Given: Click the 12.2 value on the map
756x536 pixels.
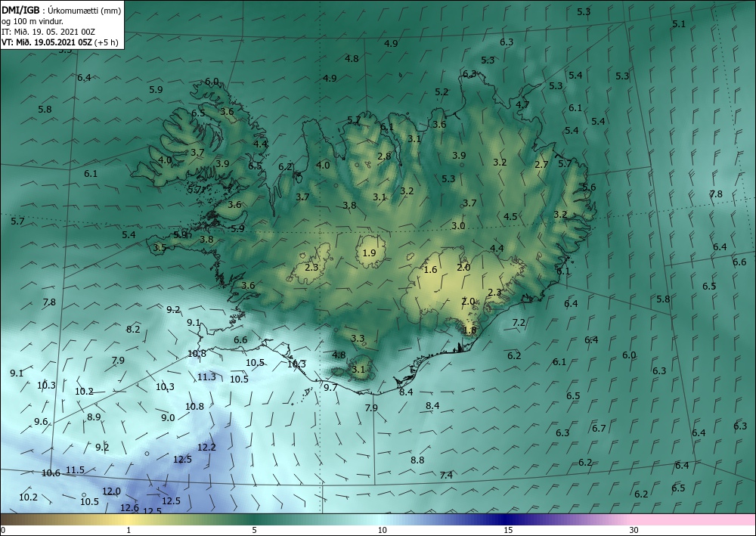Looking at the screenshot, I should (x=206, y=448).
